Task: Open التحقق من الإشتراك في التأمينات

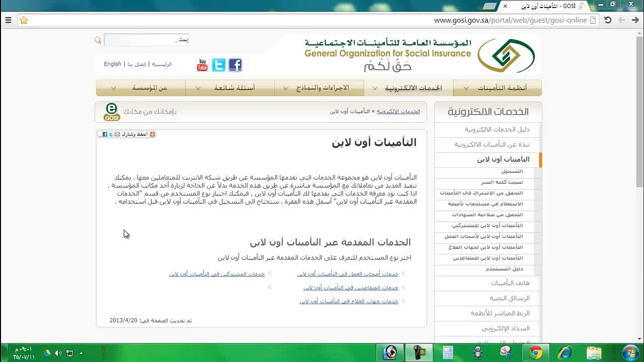Action: pyautogui.click(x=481, y=193)
